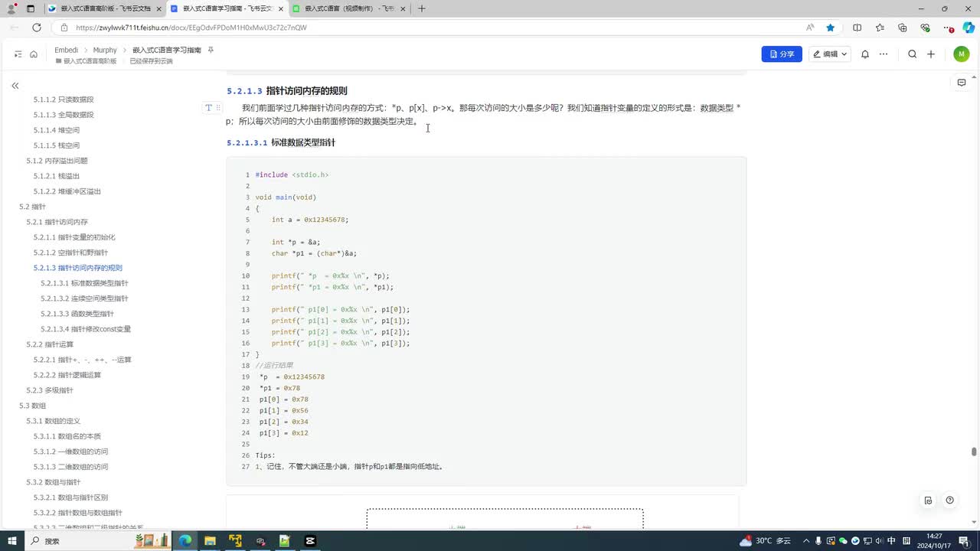Jump to 5.2.1.3.3 函数类型指针
This screenshot has height=551, width=980.
(x=77, y=314)
